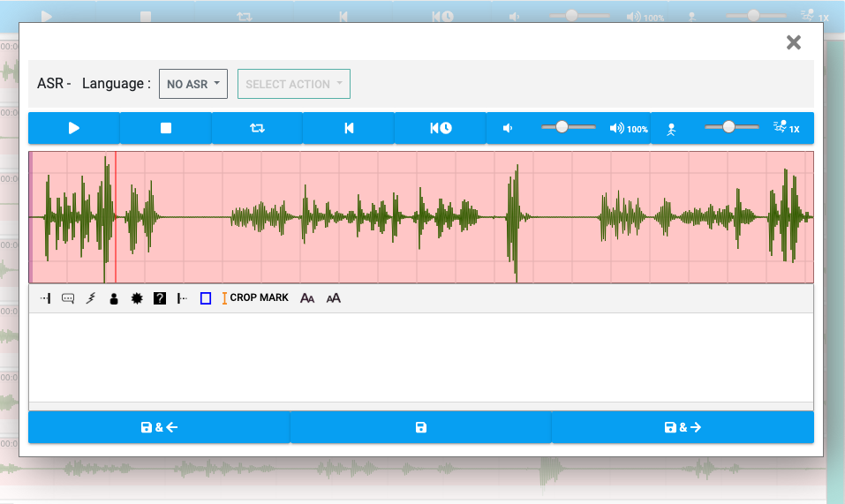This screenshot has width=845, height=504.
Task: Click the speech bubble icon
Action: [x=68, y=298]
